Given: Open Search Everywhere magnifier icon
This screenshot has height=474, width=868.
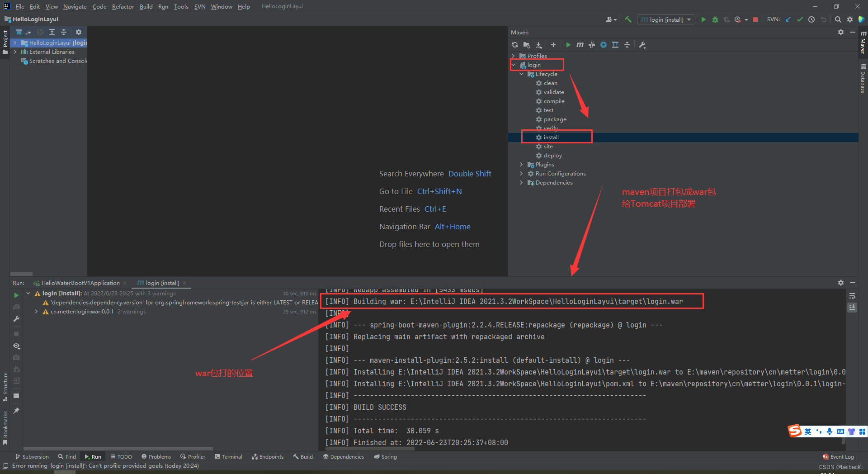Looking at the screenshot, I should point(838,19).
